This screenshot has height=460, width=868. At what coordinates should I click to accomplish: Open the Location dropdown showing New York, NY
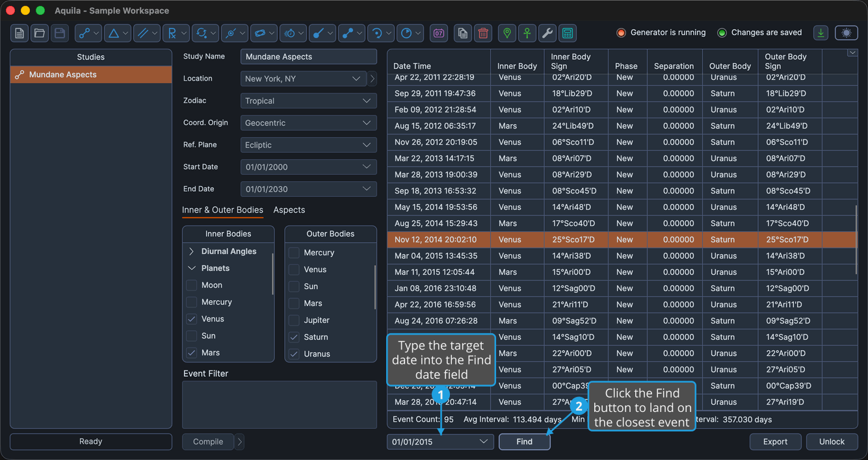[304, 79]
